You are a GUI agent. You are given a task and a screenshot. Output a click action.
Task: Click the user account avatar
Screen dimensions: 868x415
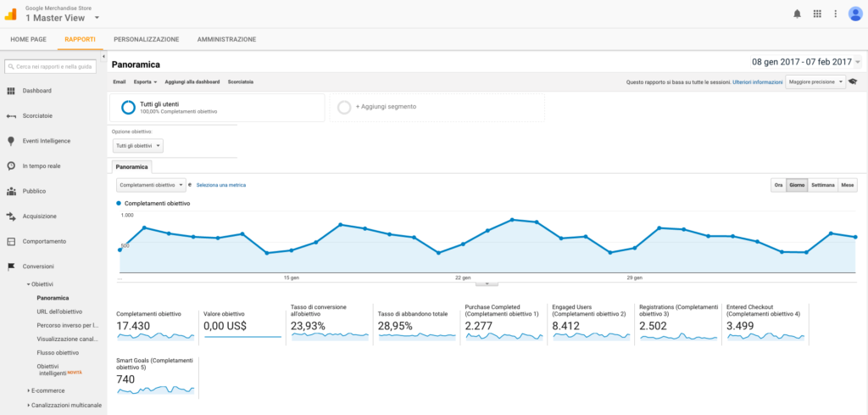pos(854,14)
